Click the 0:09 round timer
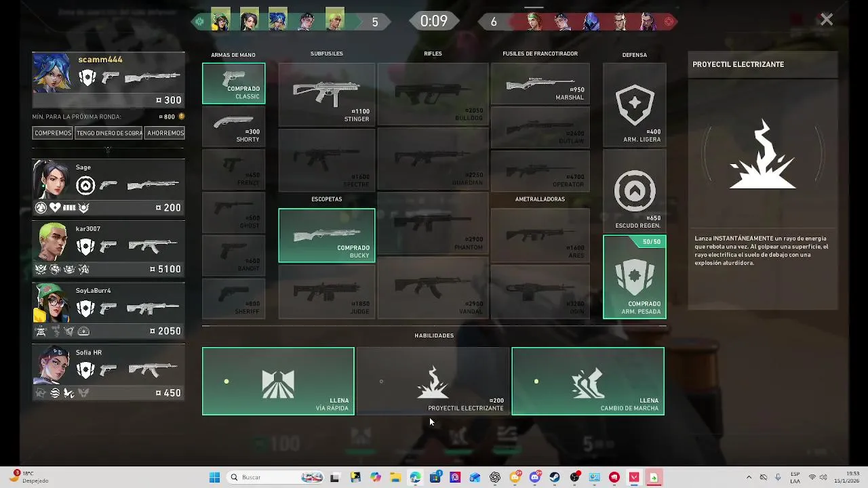868x488 pixels. pyautogui.click(x=433, y=21)
